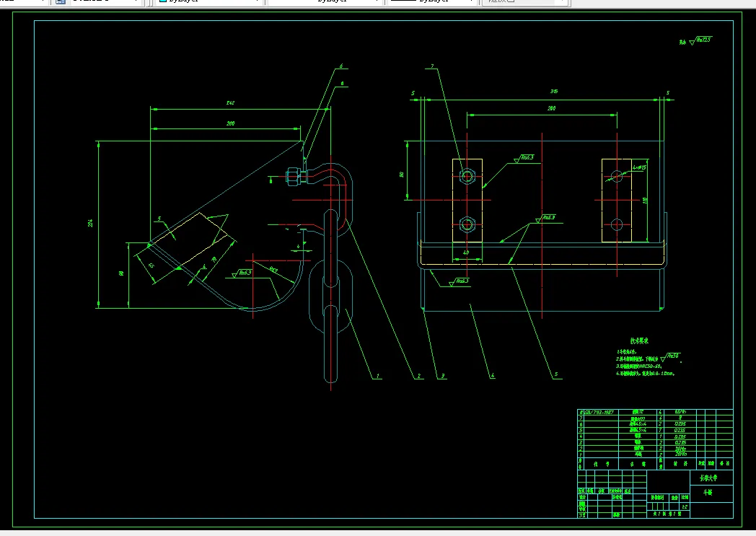The height and width of the screenshot is (536, 756).
Task: Select the 342 horizontal dimension text
Action: click(x=230, y=102)
